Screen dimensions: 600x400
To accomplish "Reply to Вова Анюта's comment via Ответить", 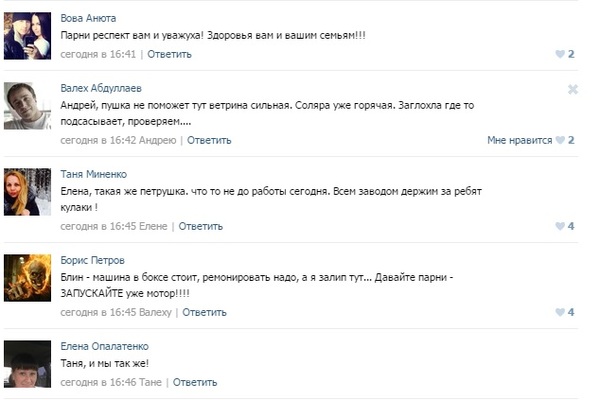I will coord(169,54).
